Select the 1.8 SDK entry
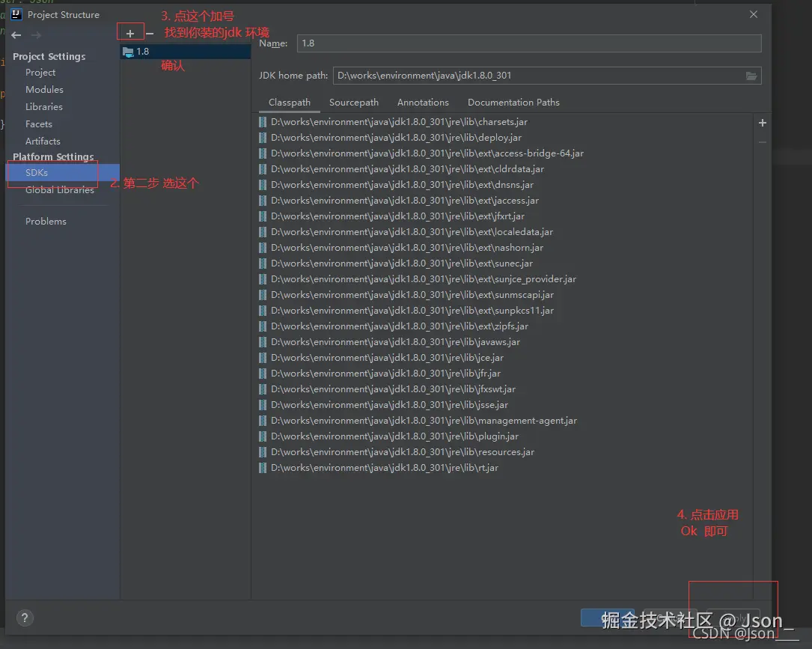The image size is (812, 649). [186, 52]
